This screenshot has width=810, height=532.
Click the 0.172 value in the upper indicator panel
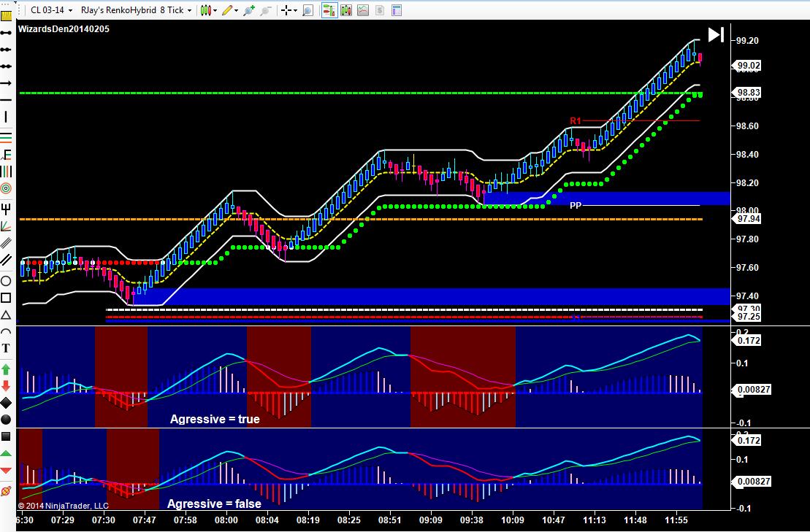pyautogui.click(x=747, y=341)
